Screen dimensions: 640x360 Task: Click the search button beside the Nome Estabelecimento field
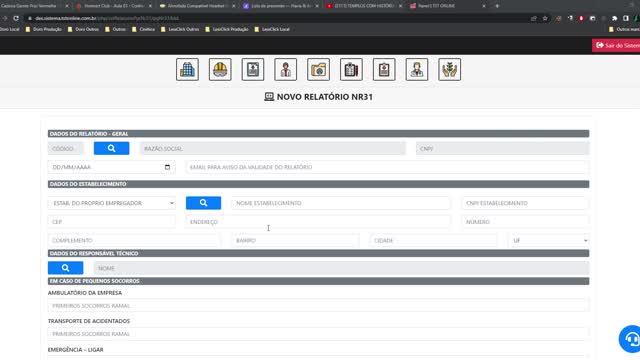point(203,203)
